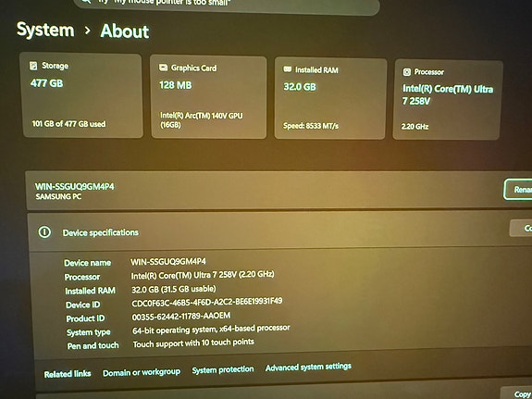Go back to System in the breadcrumb

tap(45, 30)
